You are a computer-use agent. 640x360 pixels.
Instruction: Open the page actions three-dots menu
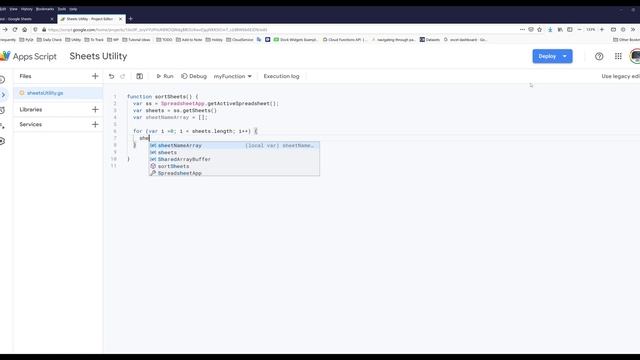(522, 29)
